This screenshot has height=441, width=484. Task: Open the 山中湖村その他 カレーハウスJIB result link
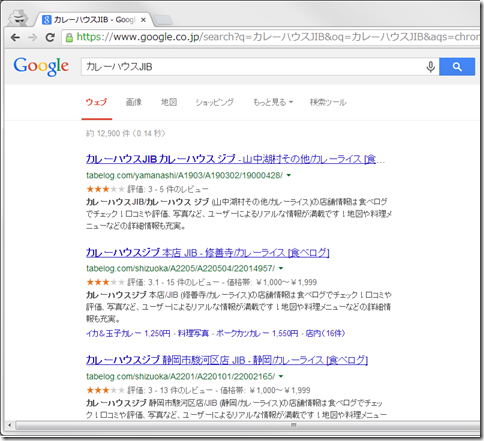tap(235, 159)
